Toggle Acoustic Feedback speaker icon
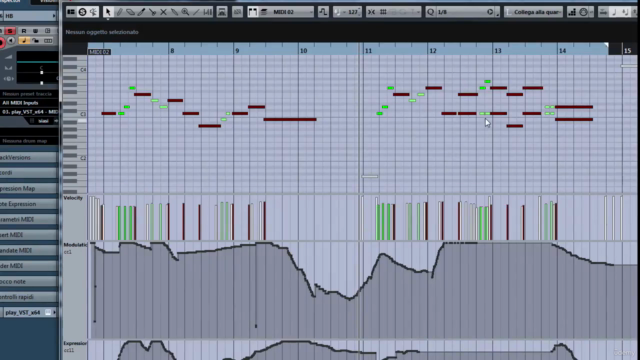Viewport: 640px width, 360px height. click(x=93, y=12)
